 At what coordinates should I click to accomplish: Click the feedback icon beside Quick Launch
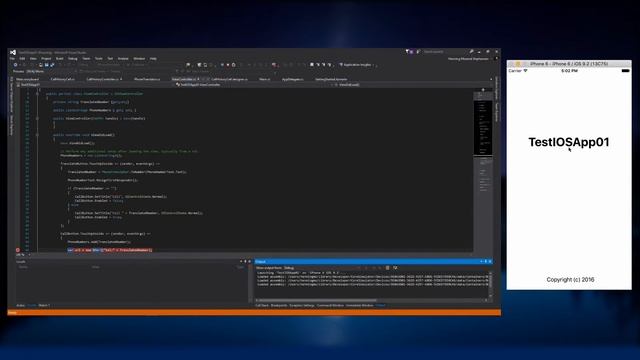point(418,52)
